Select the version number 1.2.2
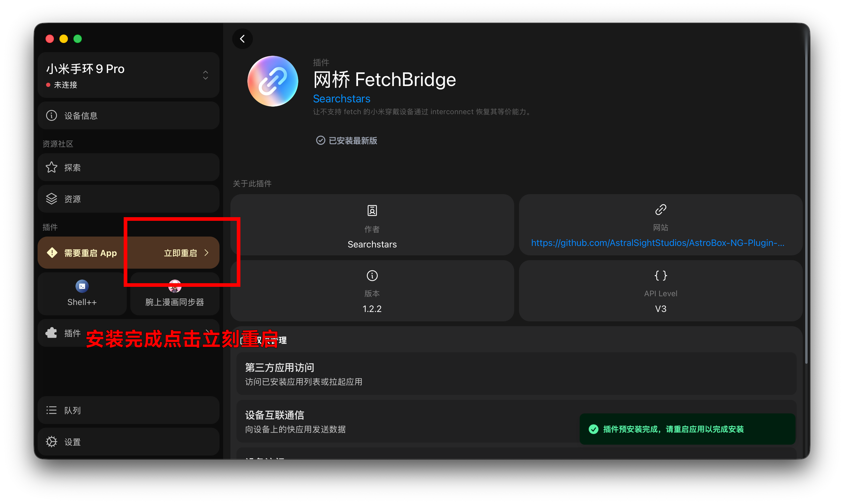Viewport: 844px width, 504px height. click(372, 309)
